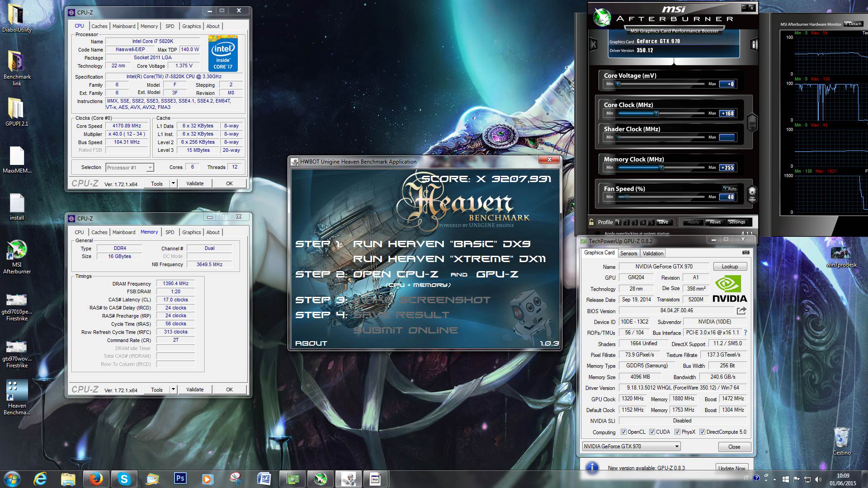The height and width of the screenshot is (488, 868).
Task: Adjust the Fan Speed slider handle
Action: (x=627, y=197)
